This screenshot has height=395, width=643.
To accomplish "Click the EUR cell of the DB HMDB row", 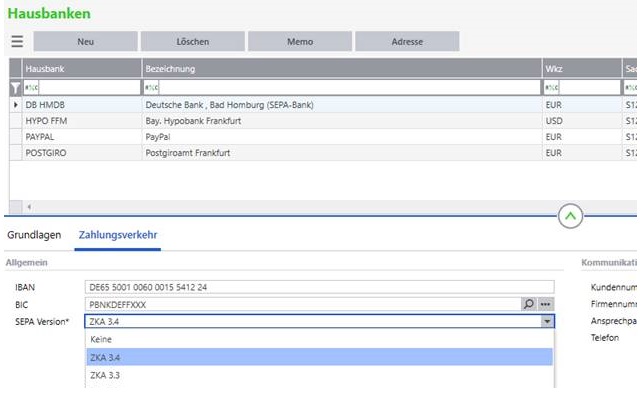I will [582, 105].
